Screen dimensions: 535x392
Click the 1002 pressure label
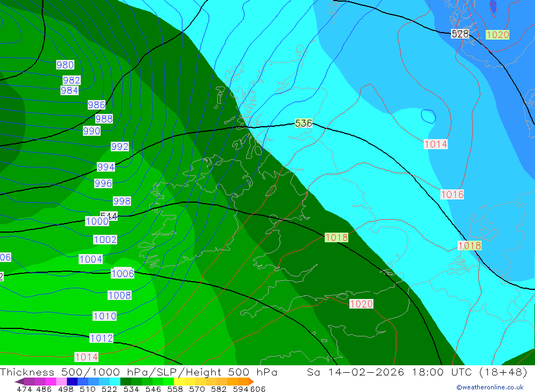tap(105, 240)
